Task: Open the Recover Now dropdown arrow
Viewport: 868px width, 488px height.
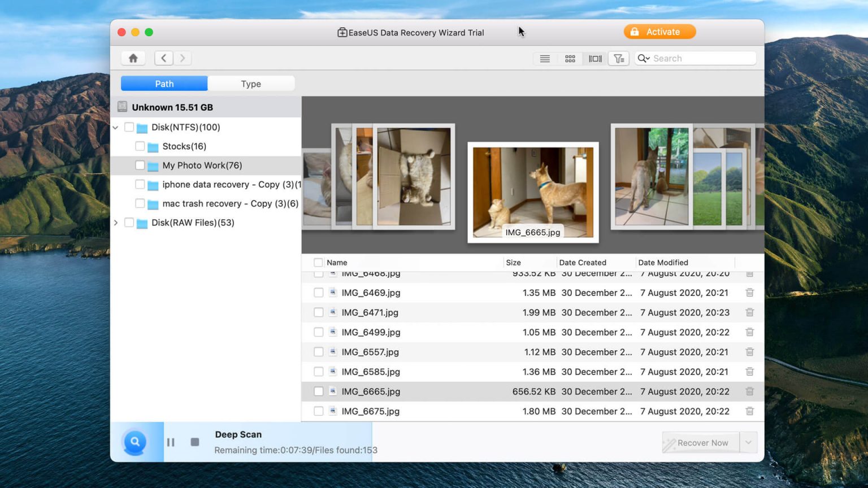Action: click(x=748, y=443)
